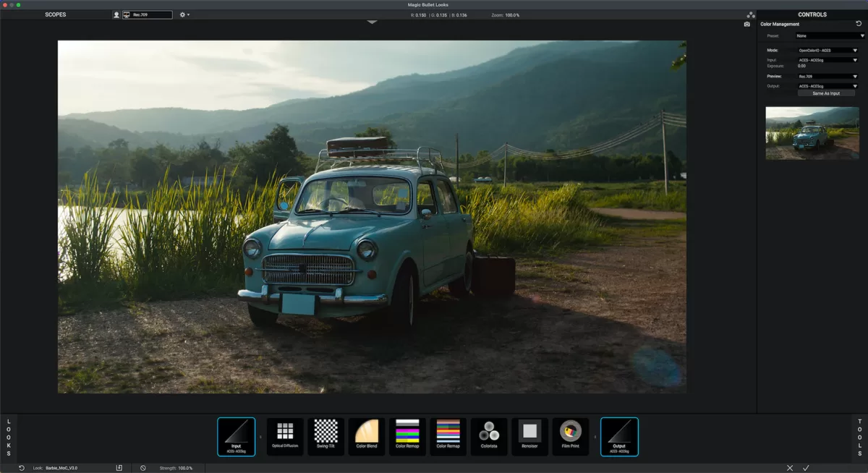868x473 pixels.
Task: Select the Swing-Tilt tool
Action: click(325, 437)
